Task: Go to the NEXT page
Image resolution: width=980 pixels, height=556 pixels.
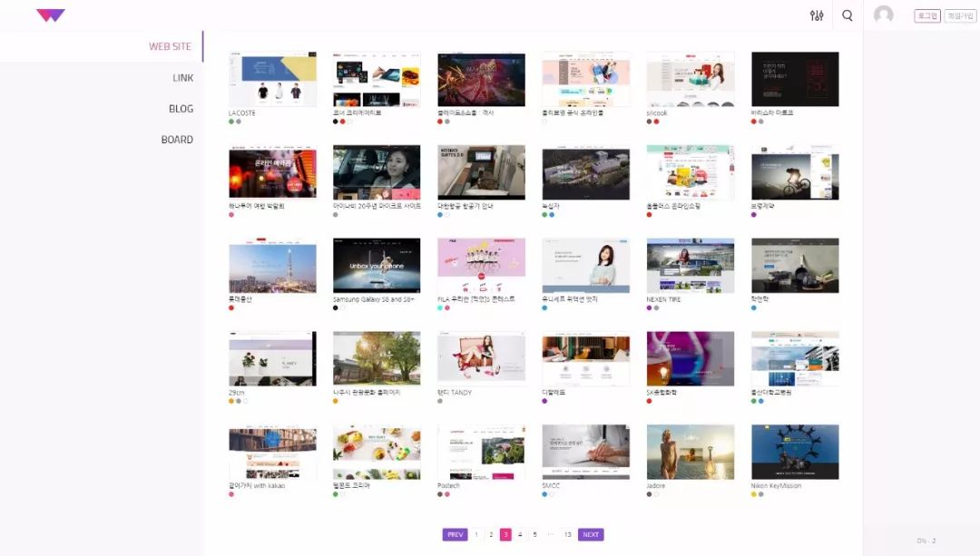Action: click(591, 535)
